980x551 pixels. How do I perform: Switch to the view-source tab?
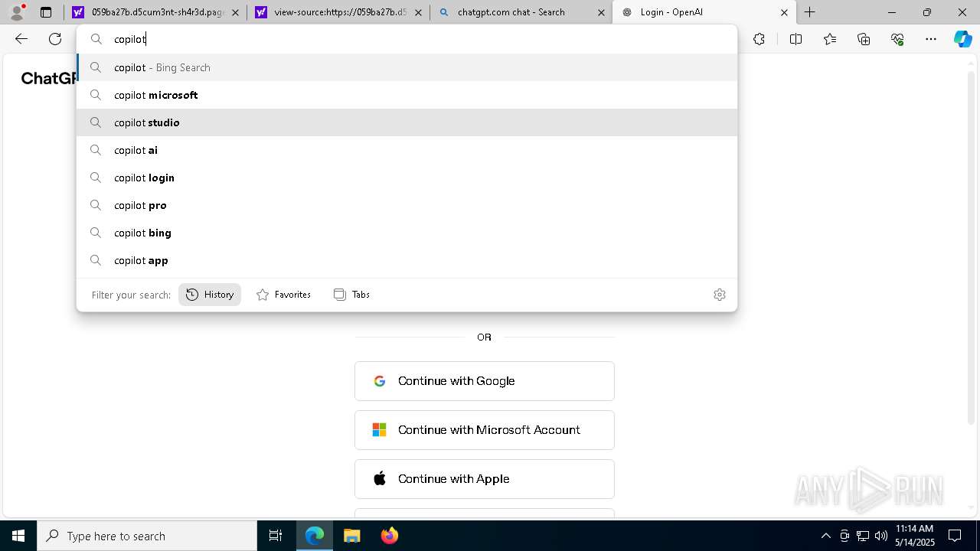click(338, 12)
